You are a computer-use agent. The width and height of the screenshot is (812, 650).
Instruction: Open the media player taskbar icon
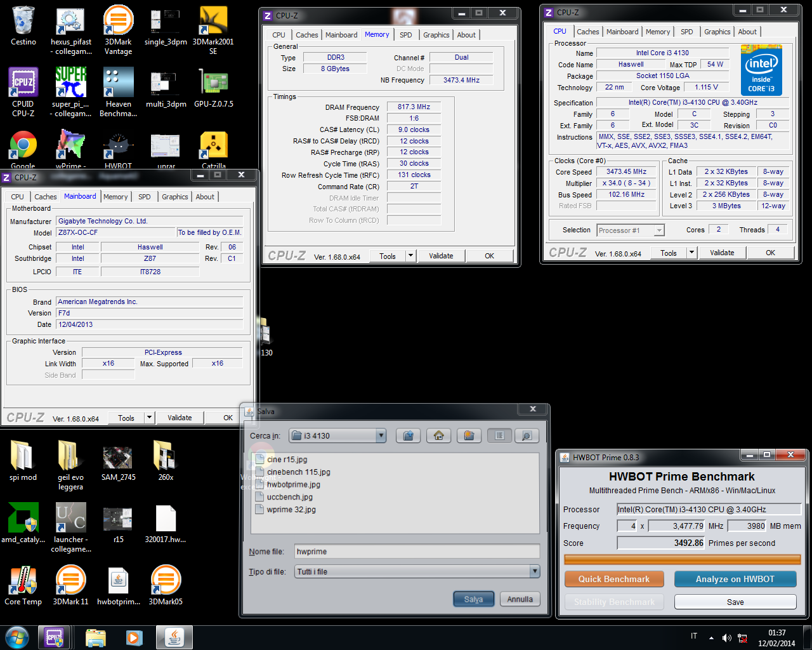pyautogui.click(x=134, y=637)
